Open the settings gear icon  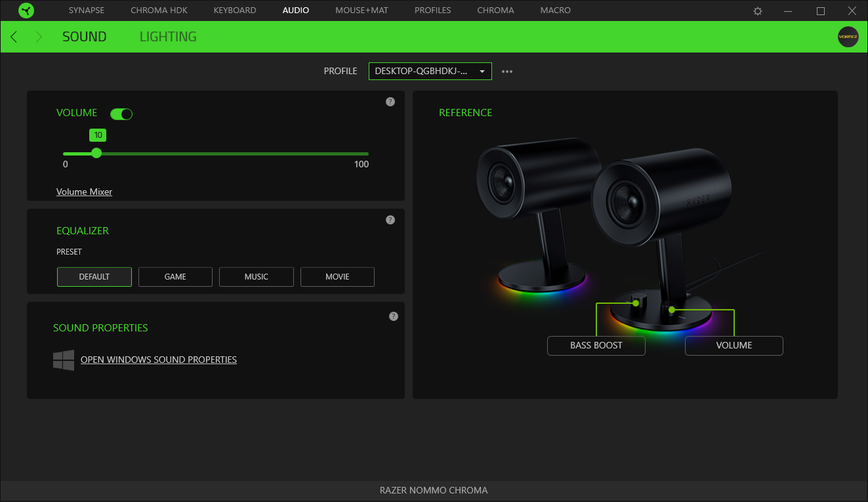tap(758, 11)
